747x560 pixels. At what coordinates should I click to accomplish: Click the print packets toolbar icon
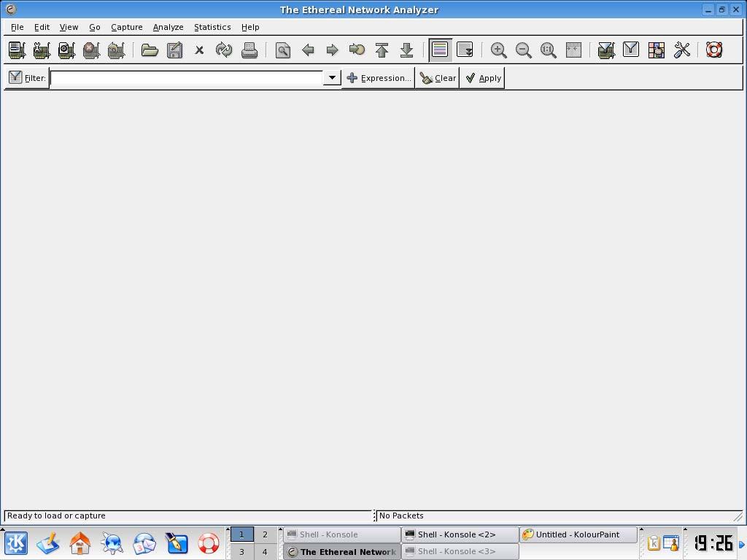point(249,50)
